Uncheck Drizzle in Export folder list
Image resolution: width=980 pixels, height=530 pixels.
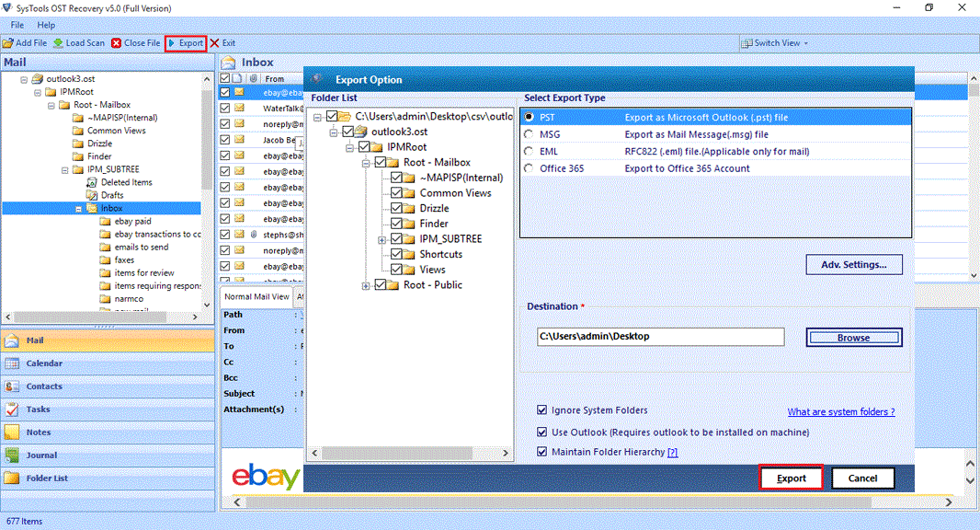click(x=396, y=208)
